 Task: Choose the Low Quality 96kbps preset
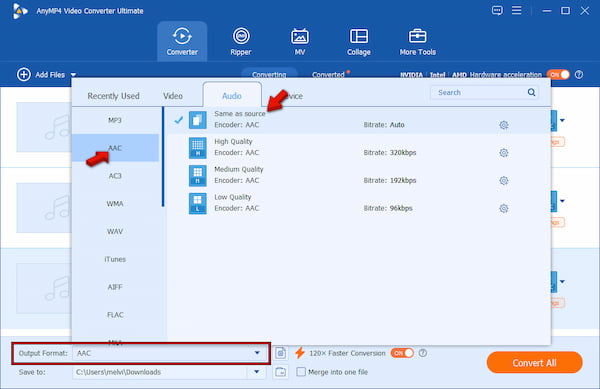pyautogui.click(x=359, y=203)
